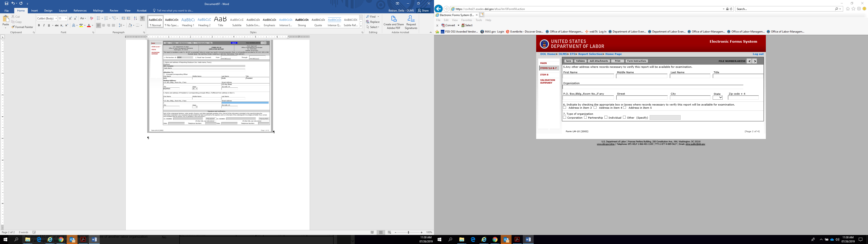Image resolution: width=868 pixels, height=244 pixels.
Task: Click the Clear All Formatting icon
Action: [91, 18]
